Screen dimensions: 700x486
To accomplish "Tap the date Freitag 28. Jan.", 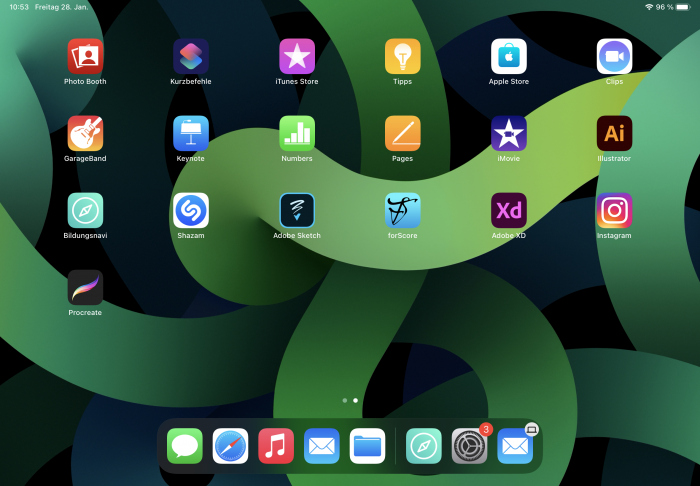I will click(62, 7).
